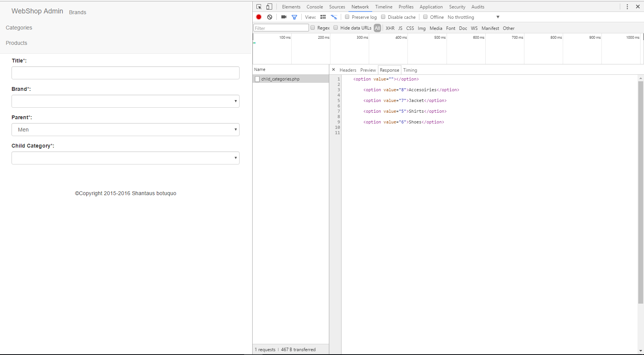Enable the Preserve log checkbox

click(x=347, y=17)
